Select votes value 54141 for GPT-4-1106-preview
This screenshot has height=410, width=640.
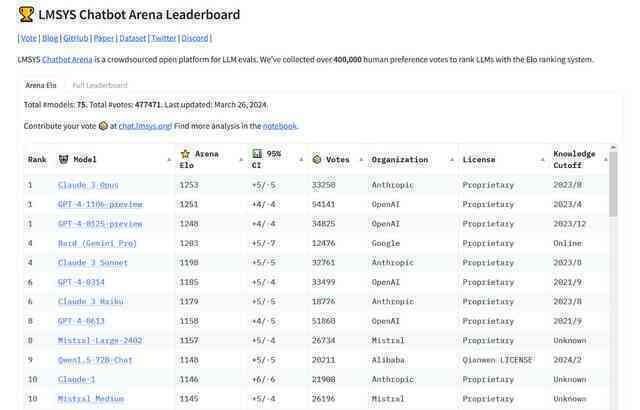[324, 204]
